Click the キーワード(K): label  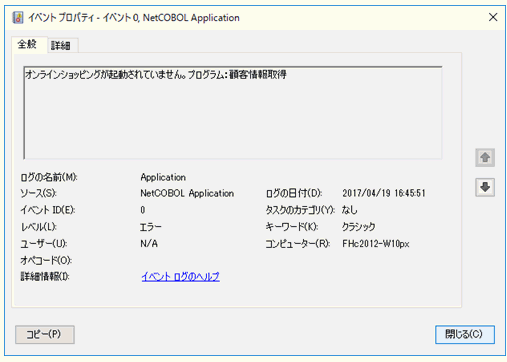pos(292,227)
